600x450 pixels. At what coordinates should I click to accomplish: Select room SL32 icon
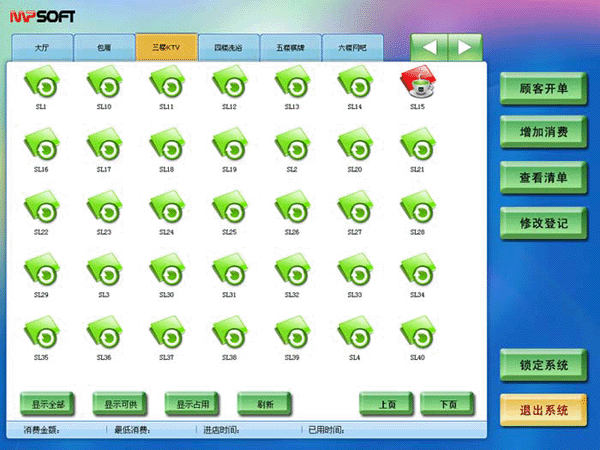click(x=291, y=271)
